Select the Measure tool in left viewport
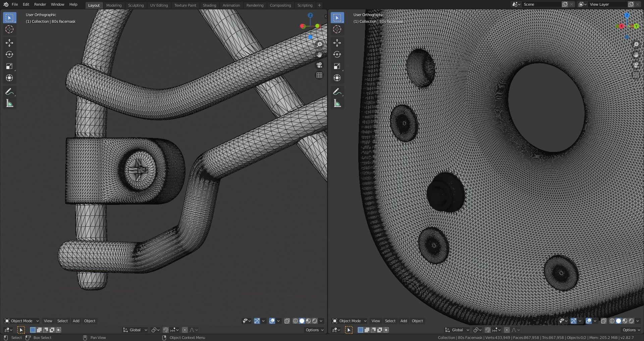 pyautogui.click(x=9, y=103)
